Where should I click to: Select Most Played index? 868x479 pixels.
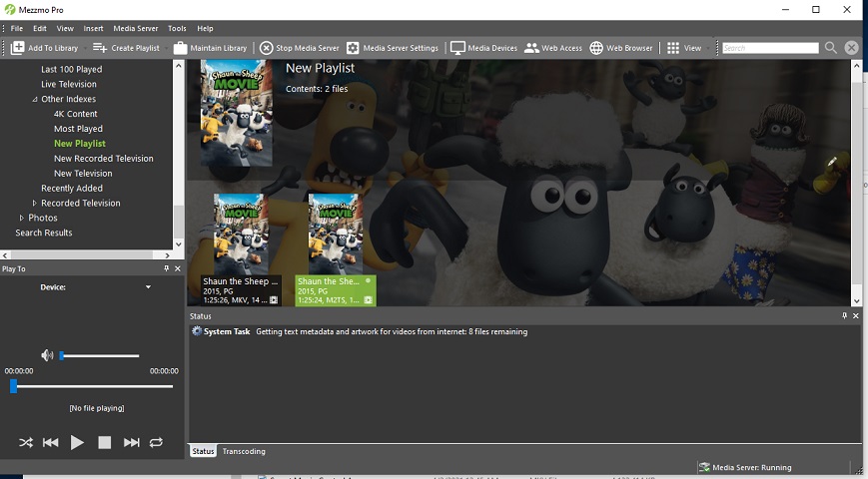click(78, 129)
